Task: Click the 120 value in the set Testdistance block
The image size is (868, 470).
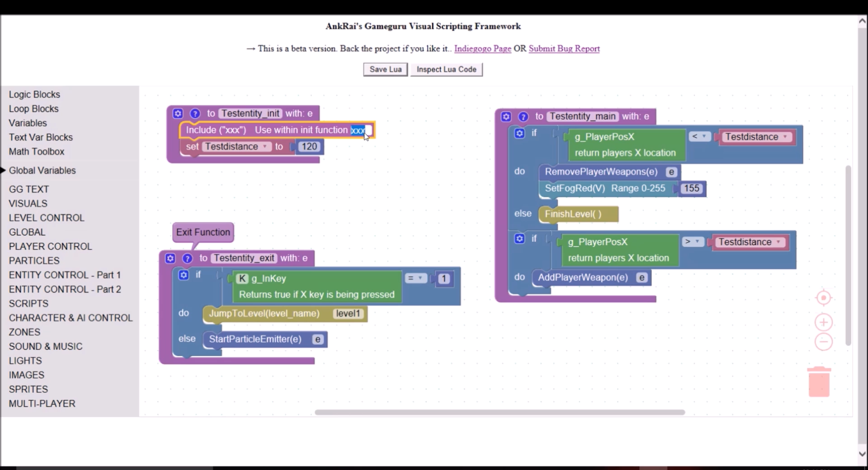Action: pyautogui.click(x=309, y=146)
